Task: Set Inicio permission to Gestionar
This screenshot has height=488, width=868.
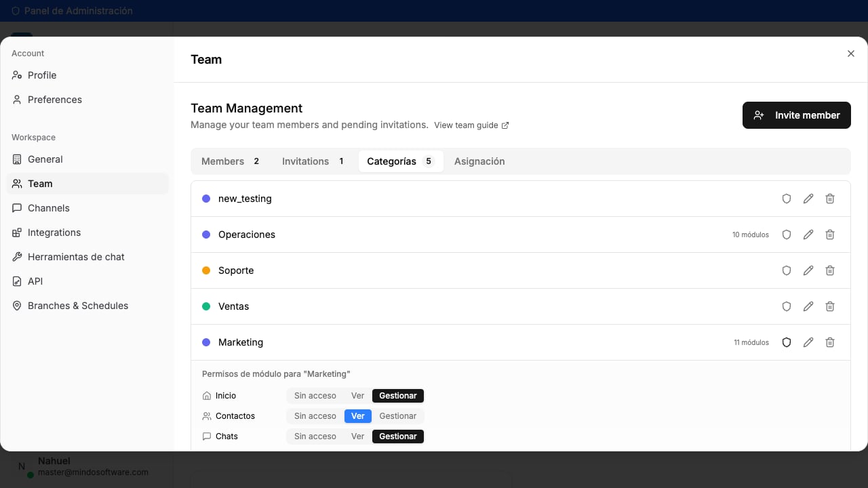Action: [398, 396]
